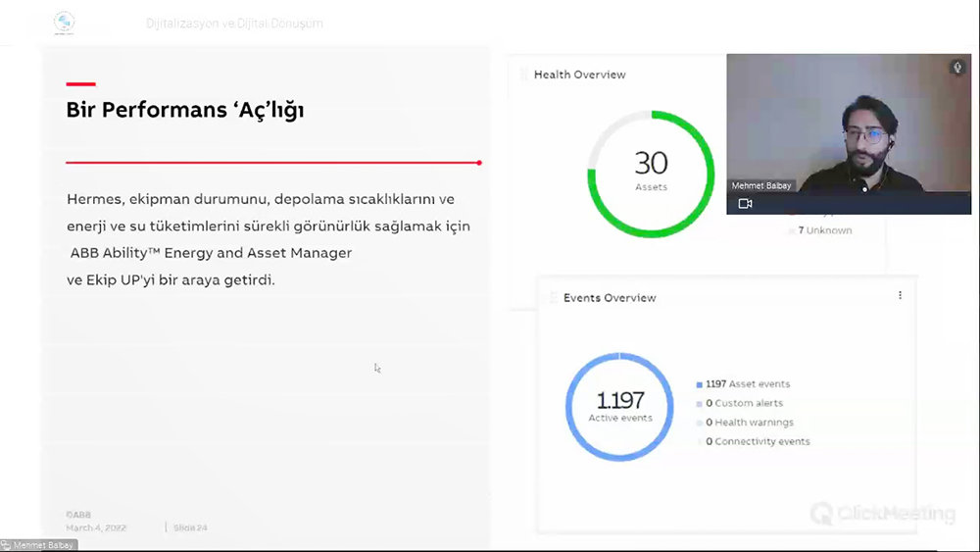Click the 'Slide 24' footer label
The width and height of the screenshot is (980, 552).
click(190, 527)
